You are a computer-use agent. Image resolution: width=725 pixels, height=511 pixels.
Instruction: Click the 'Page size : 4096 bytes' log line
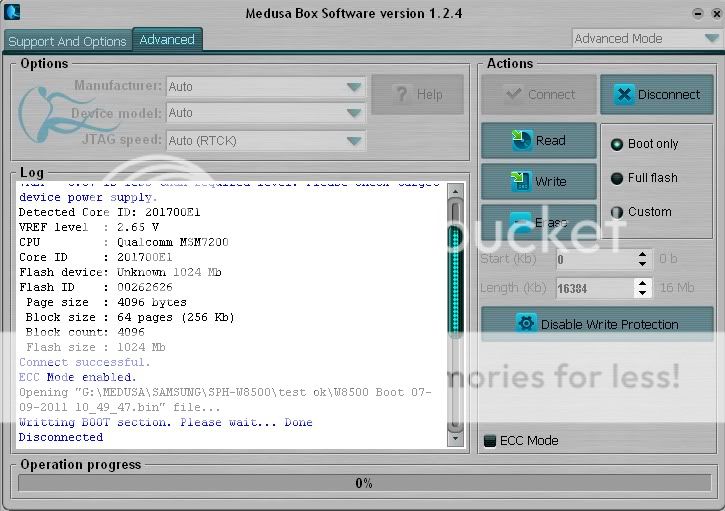106,302
